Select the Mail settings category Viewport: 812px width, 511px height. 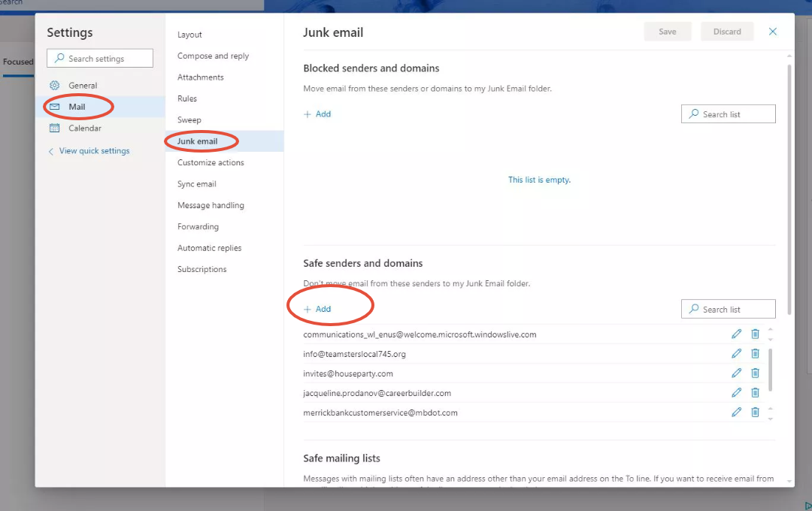point(77,107)
